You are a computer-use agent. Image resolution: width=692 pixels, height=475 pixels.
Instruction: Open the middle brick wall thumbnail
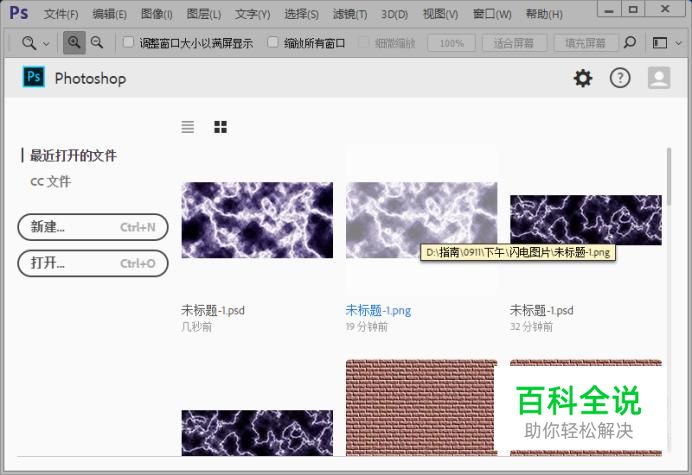(421, 407)
